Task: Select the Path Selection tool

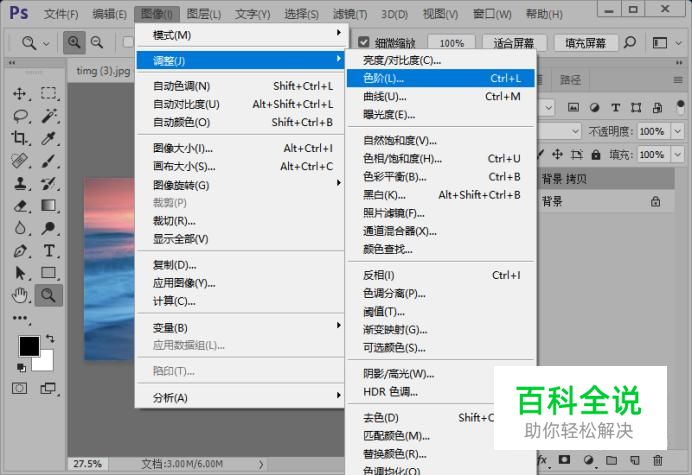Action: click(x=19, y=273)
